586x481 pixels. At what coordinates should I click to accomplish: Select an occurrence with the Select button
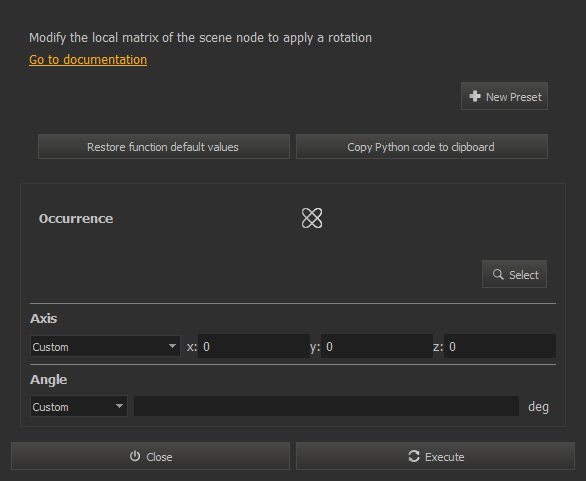[514, 274]
